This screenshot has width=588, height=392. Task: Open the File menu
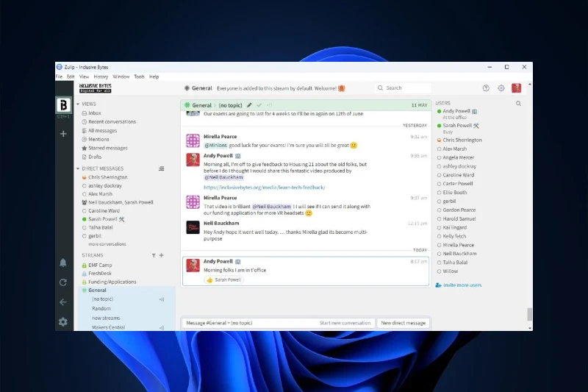[60, 76]
